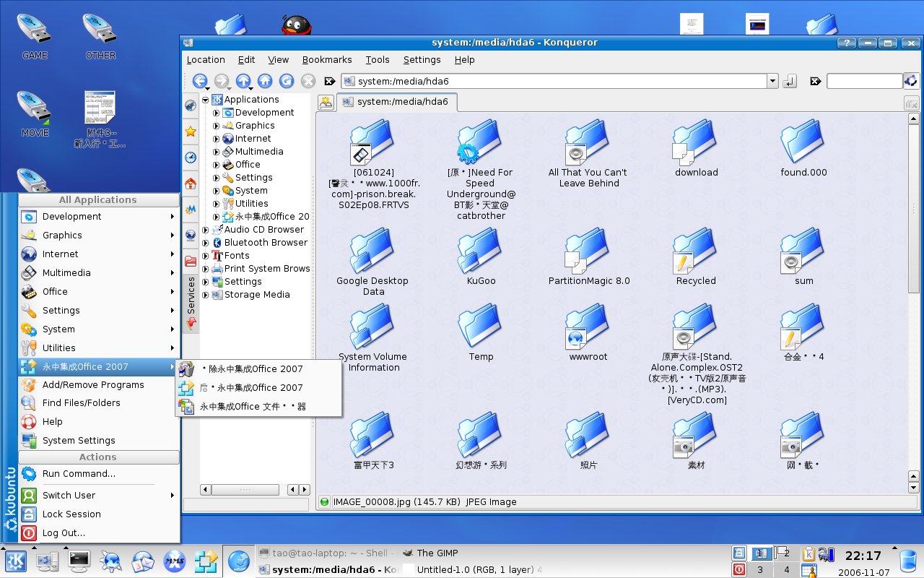The image size is (924, 578).
Task: Switch to Untitled-1.0 GIMP image taskbar button
Action: (471, 570)
